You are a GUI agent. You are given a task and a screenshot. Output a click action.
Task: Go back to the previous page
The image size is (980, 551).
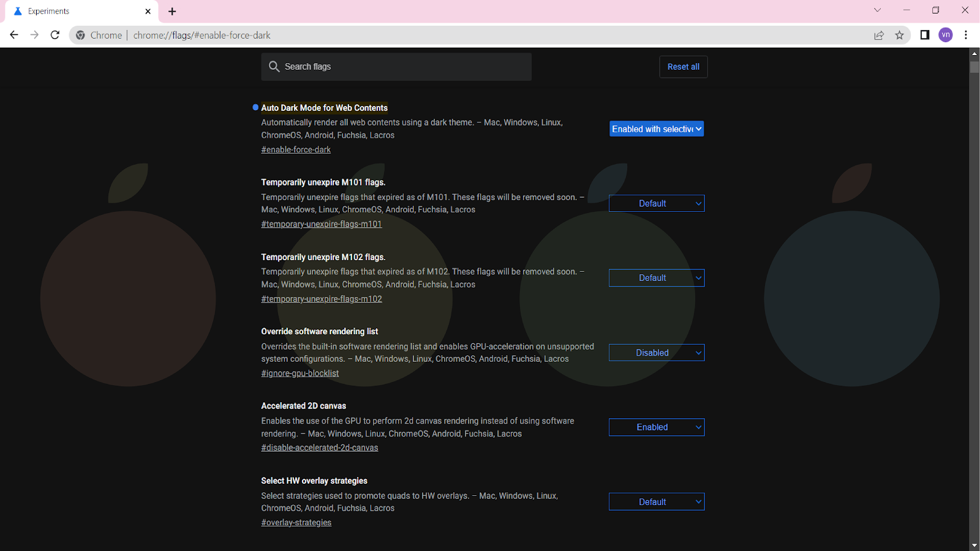pos(14,35)
